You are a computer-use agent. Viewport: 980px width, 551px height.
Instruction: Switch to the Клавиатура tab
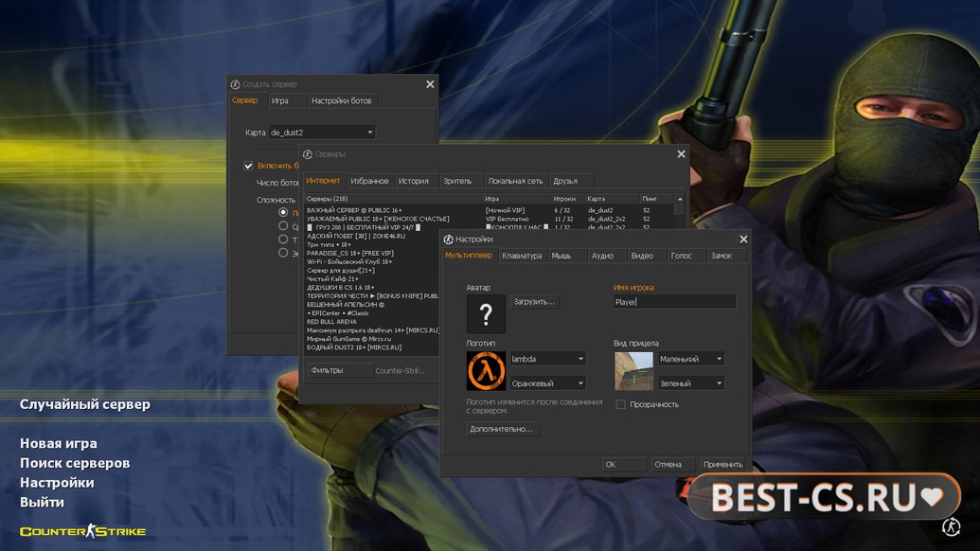[x=523, y=256]
